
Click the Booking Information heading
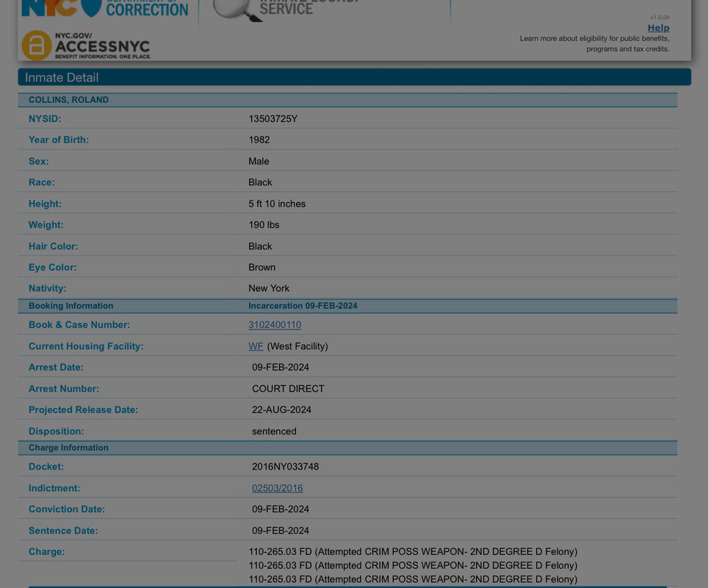coord(71,306)
